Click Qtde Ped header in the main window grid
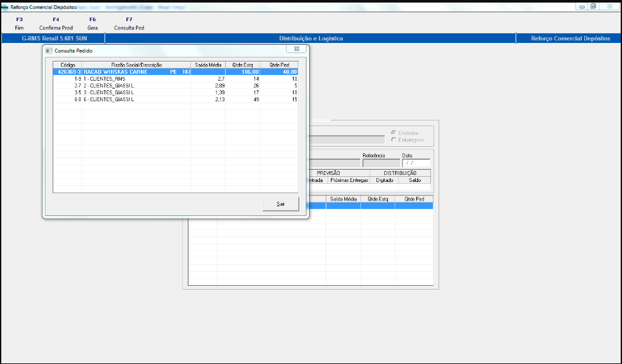 click(x=414, y=199)
